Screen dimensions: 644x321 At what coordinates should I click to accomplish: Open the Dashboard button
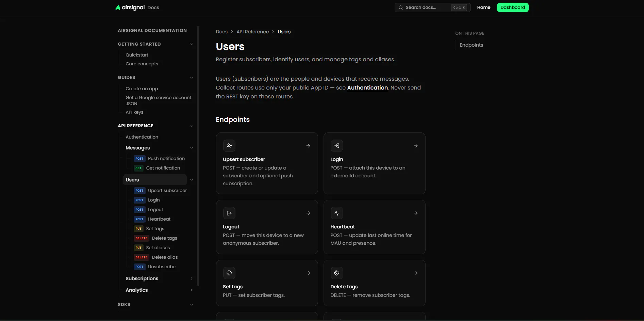(x=513, y=7)
